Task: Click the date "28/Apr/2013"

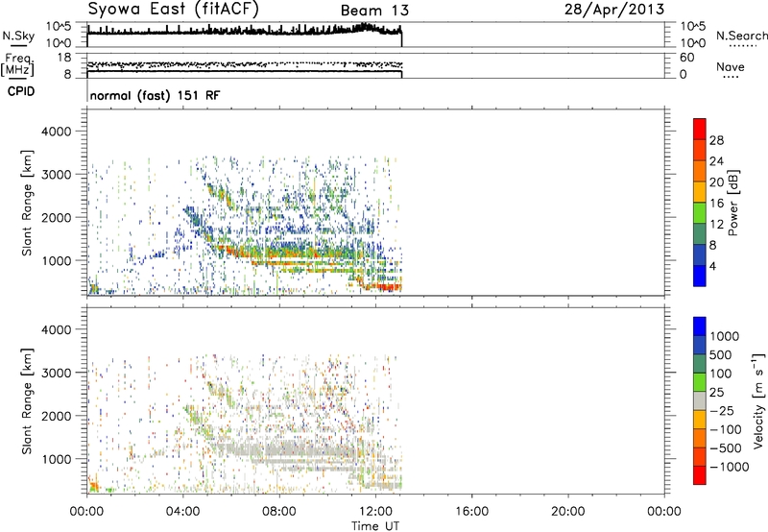Action: [614, 10]
